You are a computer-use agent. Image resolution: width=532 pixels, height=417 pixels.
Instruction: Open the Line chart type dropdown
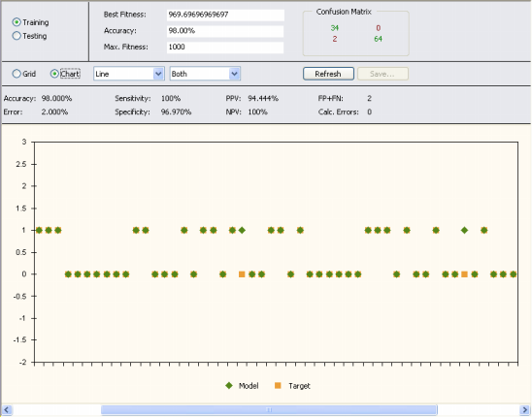point(129,74)
